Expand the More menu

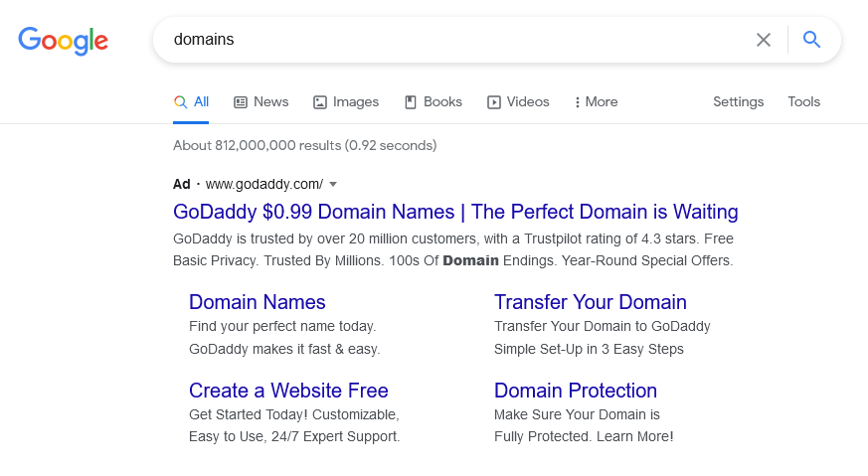(x=597, y=101)
